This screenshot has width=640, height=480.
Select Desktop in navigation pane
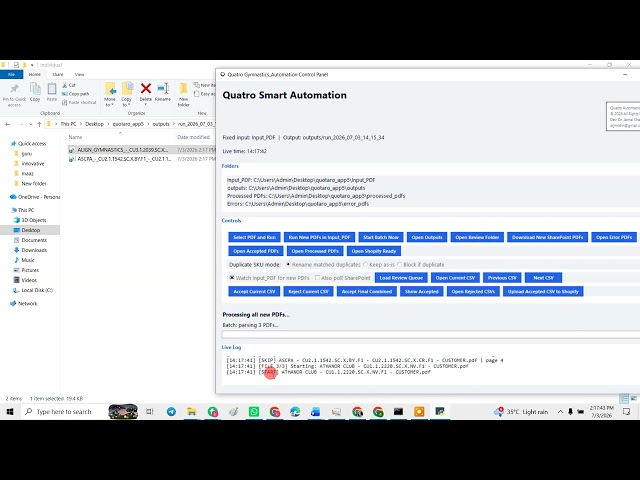pyautogui.click(x=30, y=230)
